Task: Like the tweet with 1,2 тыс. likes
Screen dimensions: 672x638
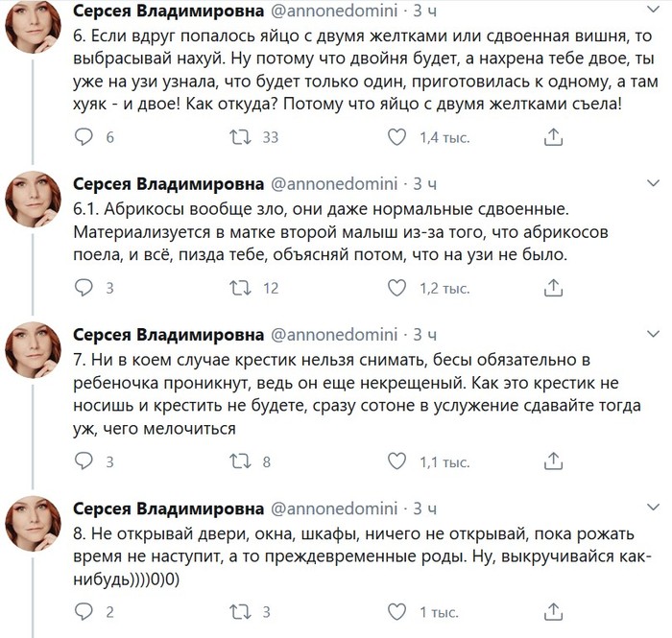Action: pos(396,287)
